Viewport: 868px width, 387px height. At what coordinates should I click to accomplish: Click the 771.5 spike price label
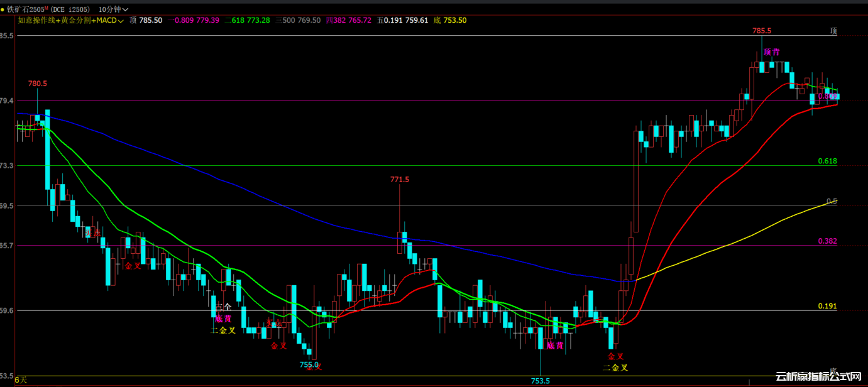click(x=400, y=180)
